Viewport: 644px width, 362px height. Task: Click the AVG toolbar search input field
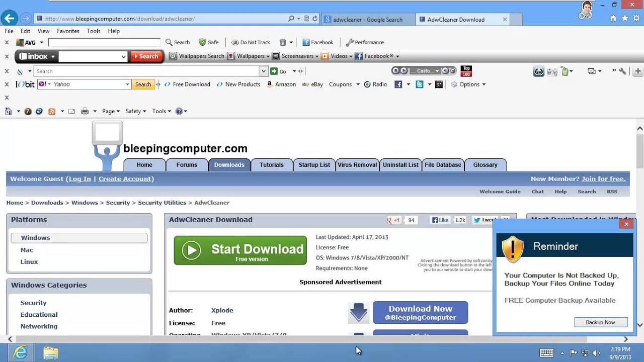tap(105, 42)
